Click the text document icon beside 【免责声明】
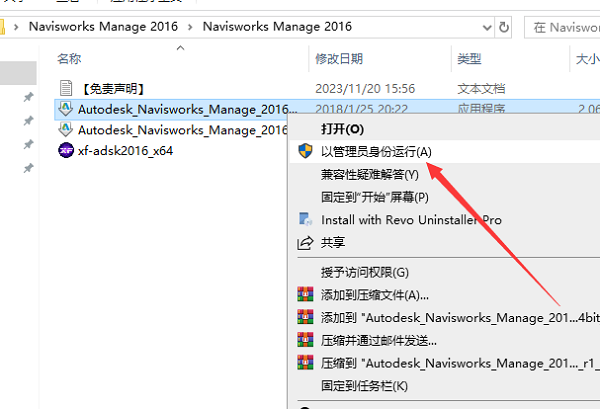Screen dimensions: 600x409 click(x=66, y=88)
